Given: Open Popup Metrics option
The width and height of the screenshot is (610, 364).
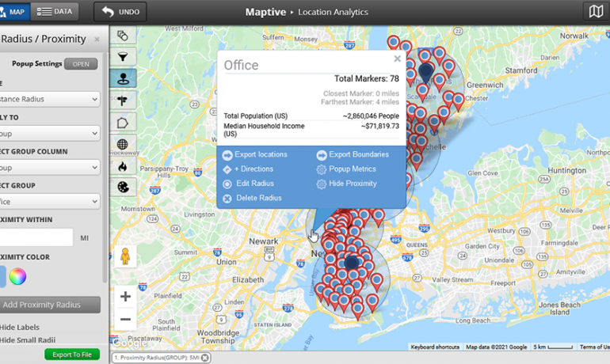Looking at the screenshot, I should click(x=353, y=169).
